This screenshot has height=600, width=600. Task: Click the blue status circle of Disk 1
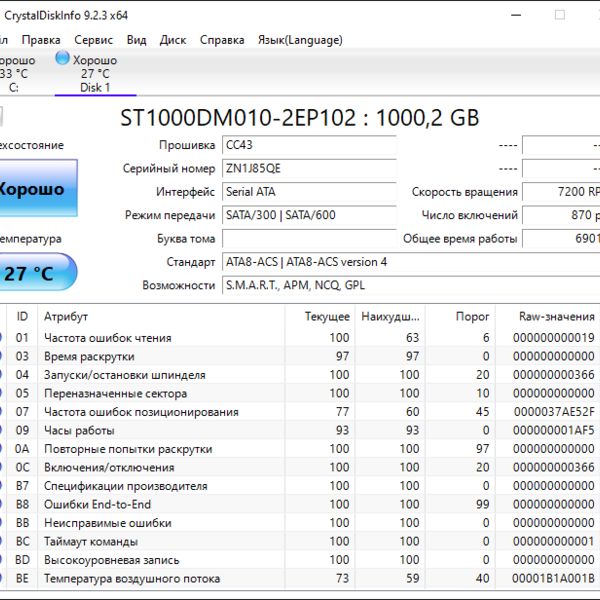point(62,59)
